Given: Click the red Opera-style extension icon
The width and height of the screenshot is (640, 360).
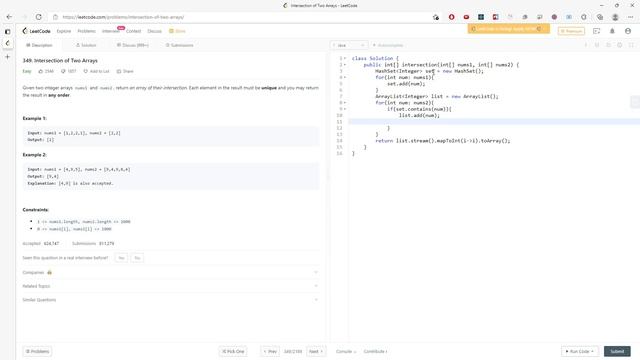Looking at the screenshot, I should [x=451, y=17].
